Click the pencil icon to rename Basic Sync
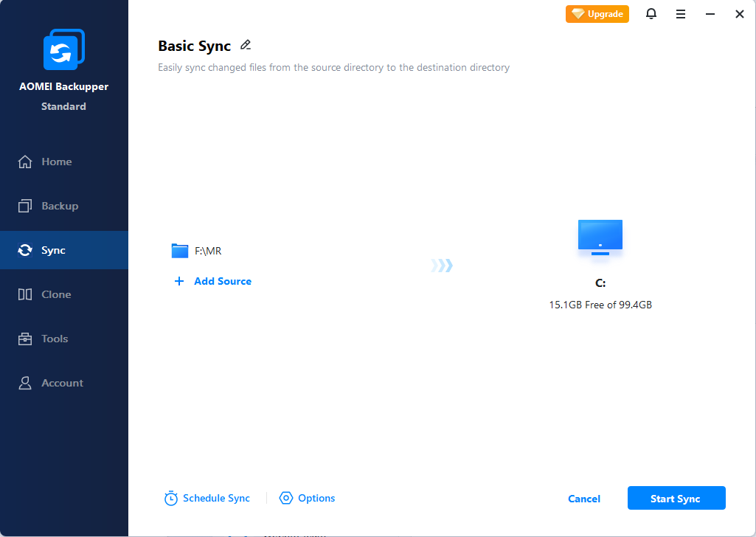The image size is (756, 537). pyautogui.click(x=246, y=45)
